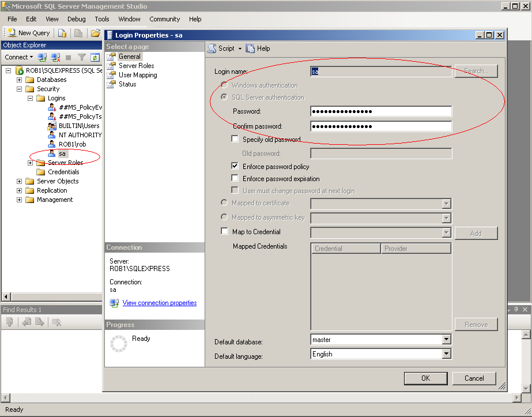Open the Map to Credential dropdown
Viewport: 532px width, 417px height.
coord(447,232)
